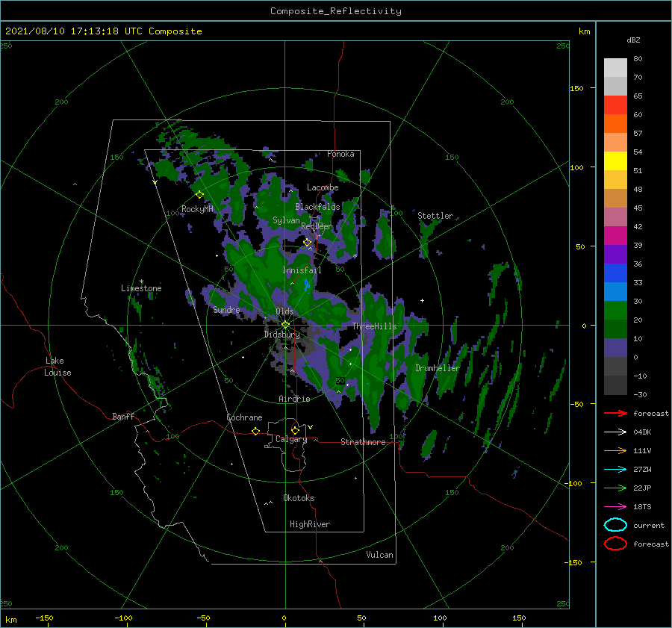The image size is (672, 628).
Task: Click the HighRiver label
Action: pyautogui.click(x=310, y=524)
